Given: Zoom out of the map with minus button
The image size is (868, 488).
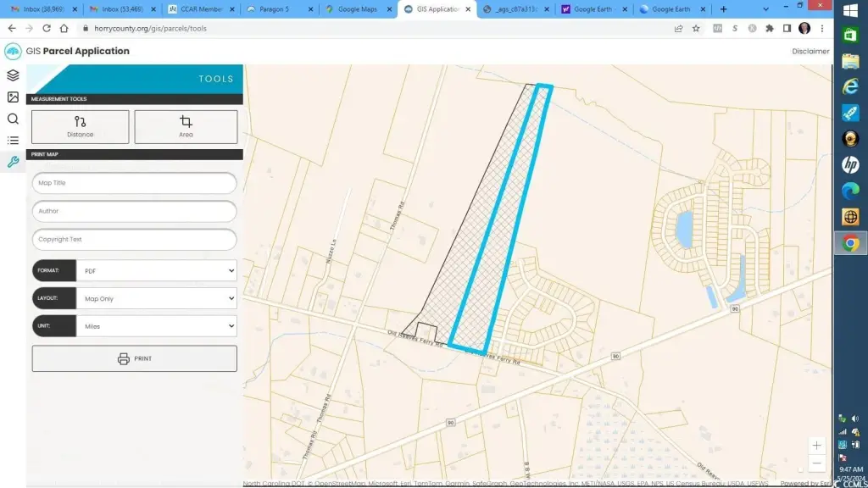Looking at the screenshot, I should click(816, 463).
